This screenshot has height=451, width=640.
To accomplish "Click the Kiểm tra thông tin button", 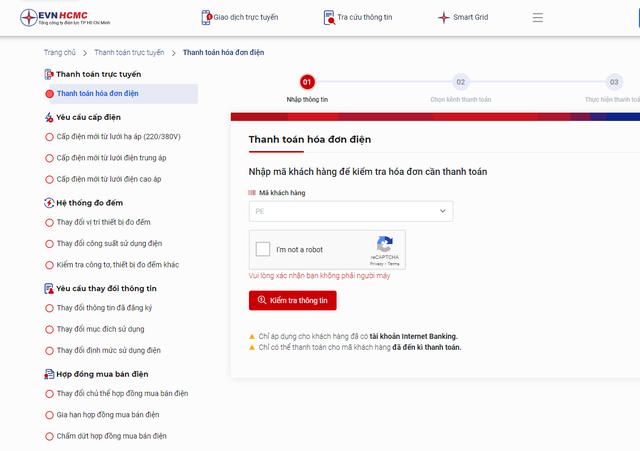I will coord(293,300).
